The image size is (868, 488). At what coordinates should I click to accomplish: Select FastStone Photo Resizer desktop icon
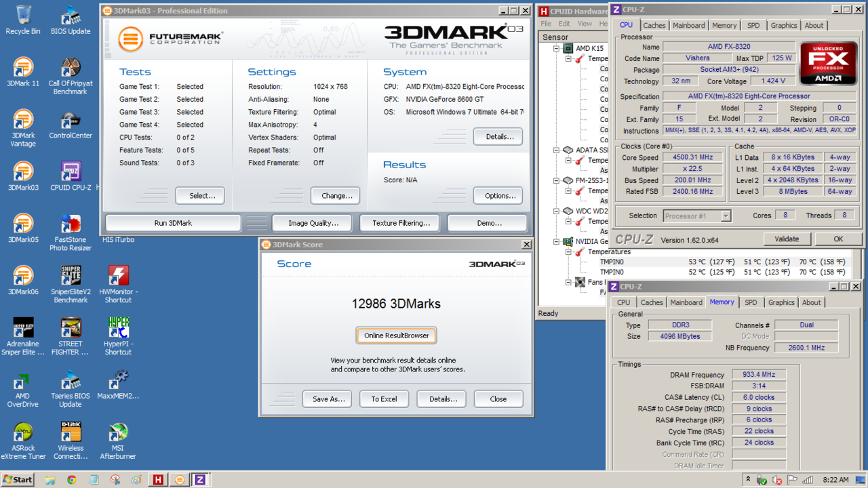(x=71, y=232)
